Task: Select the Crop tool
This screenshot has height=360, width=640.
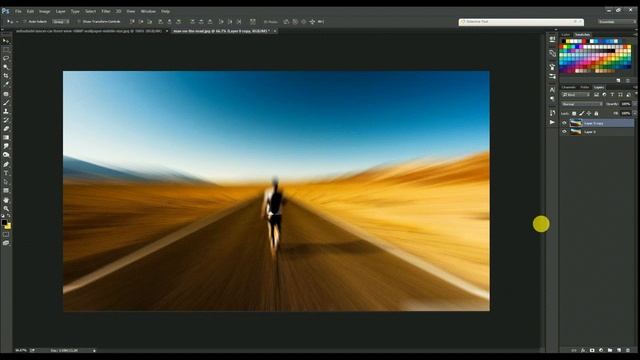Action: [x=6, y=76]
